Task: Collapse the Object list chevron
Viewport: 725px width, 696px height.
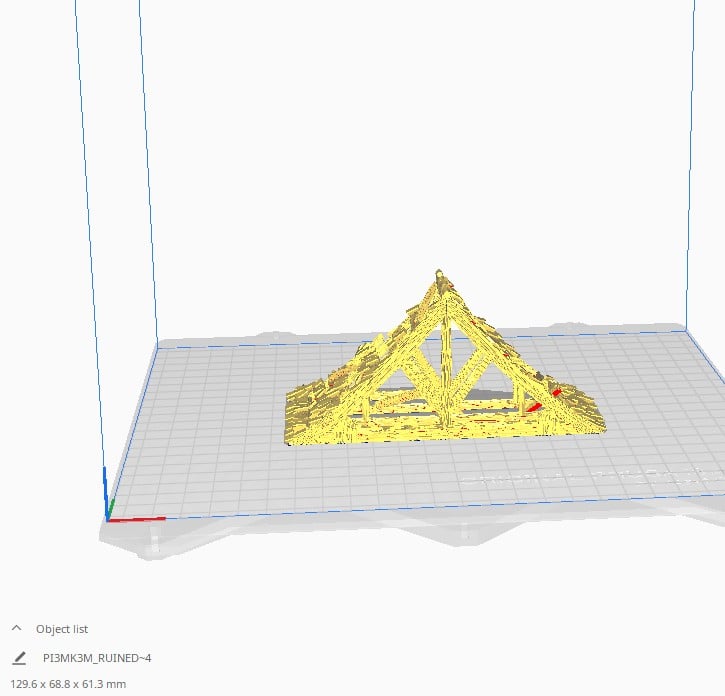Action: click(17, 628)
